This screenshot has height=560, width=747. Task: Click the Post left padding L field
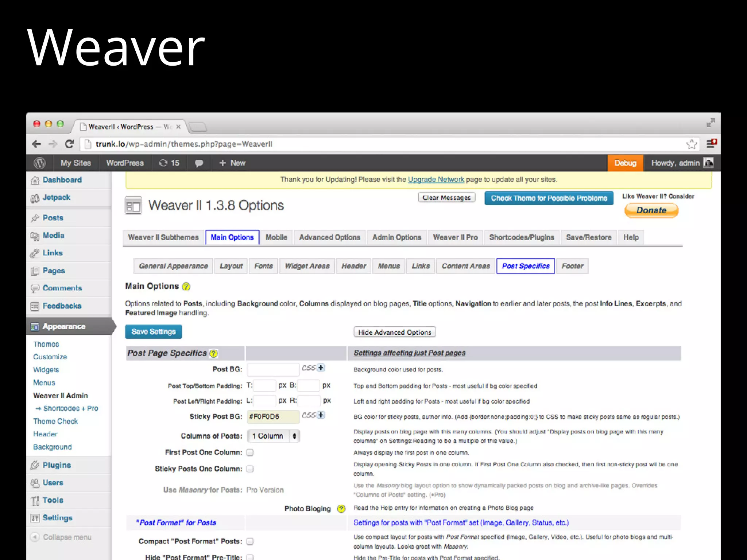(264, 401)
